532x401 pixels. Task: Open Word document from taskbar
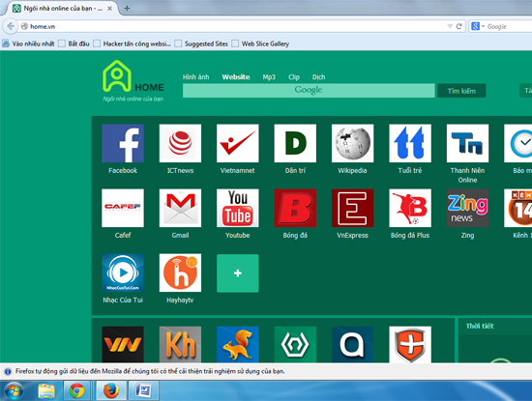(144, 390)
